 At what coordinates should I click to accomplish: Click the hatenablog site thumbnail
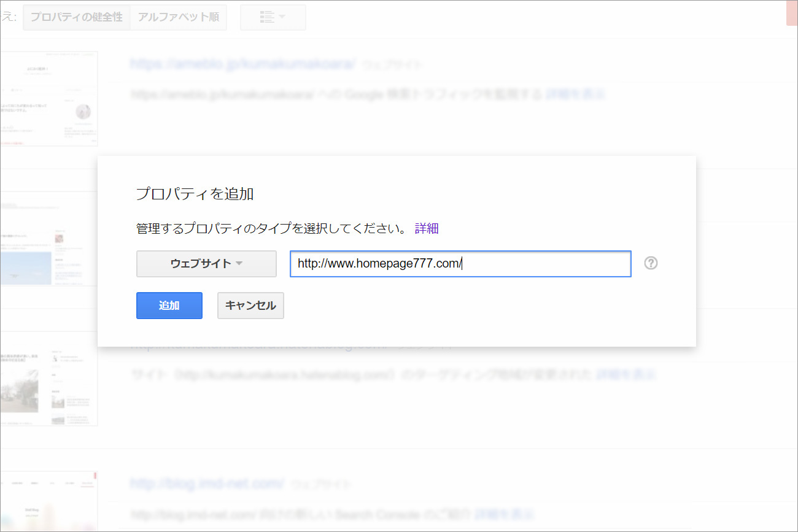pos(49,379)
